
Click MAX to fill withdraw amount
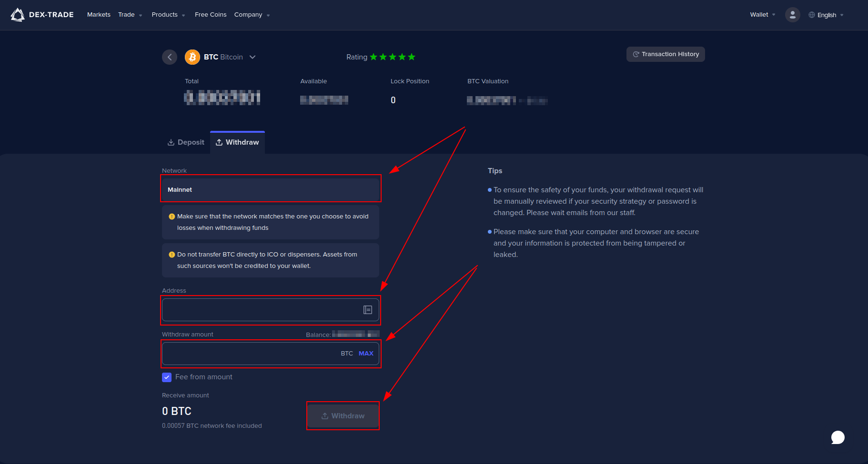366,354
